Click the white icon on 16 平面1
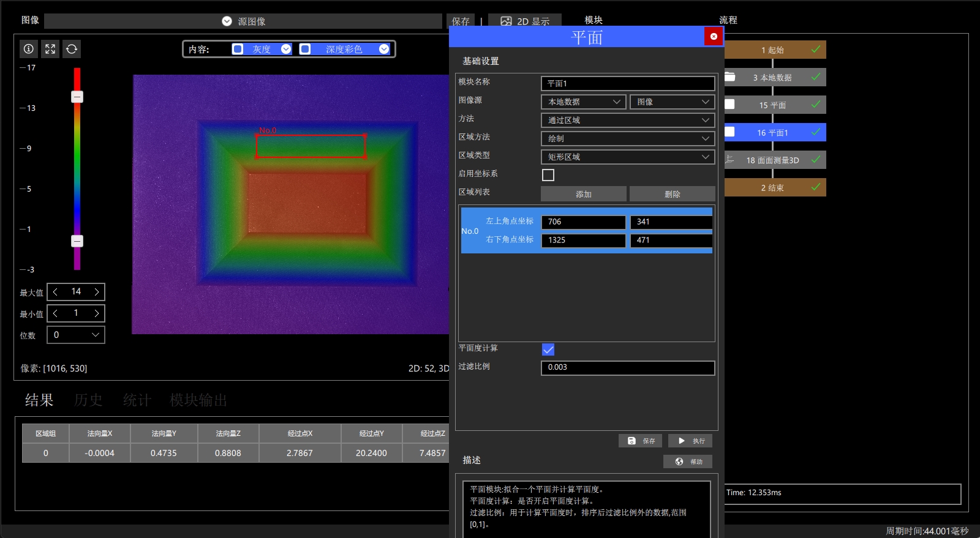The width and height of the screenshot is (980, 538). click(729, 132)
